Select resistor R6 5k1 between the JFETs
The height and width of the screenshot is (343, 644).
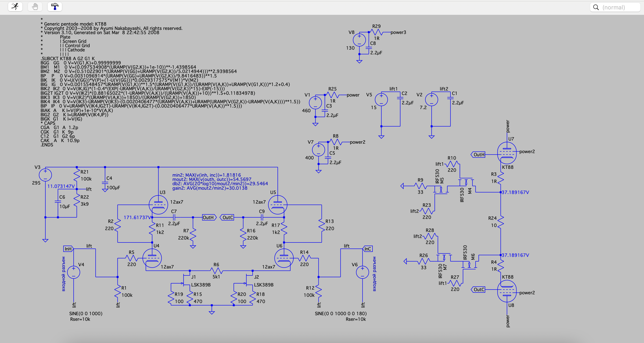tap(216, 270)
